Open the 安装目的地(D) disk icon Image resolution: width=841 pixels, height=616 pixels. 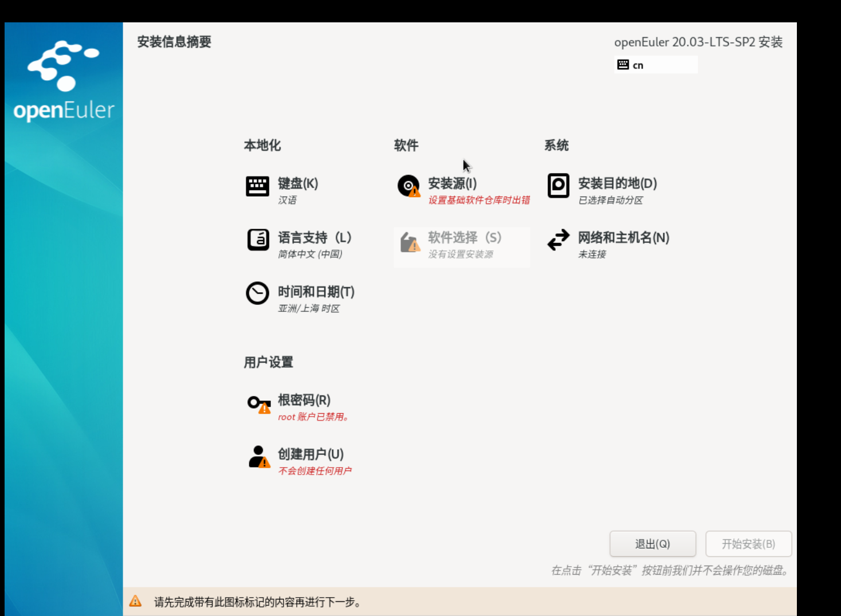[558, 186]
